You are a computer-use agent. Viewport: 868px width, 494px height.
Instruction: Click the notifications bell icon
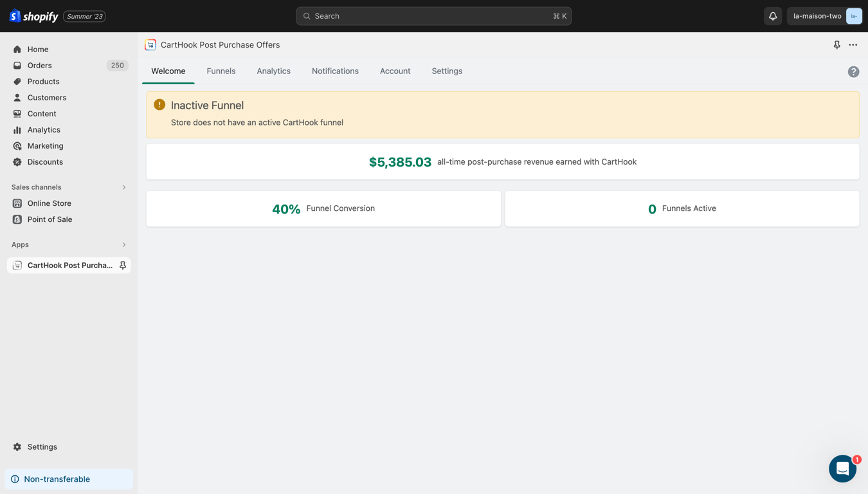coord(773,16)
